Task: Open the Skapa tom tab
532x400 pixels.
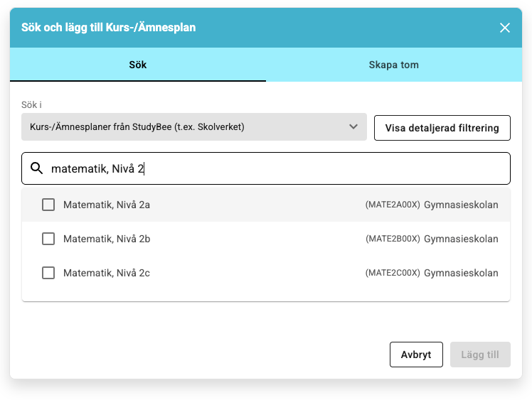Action: 393,65
